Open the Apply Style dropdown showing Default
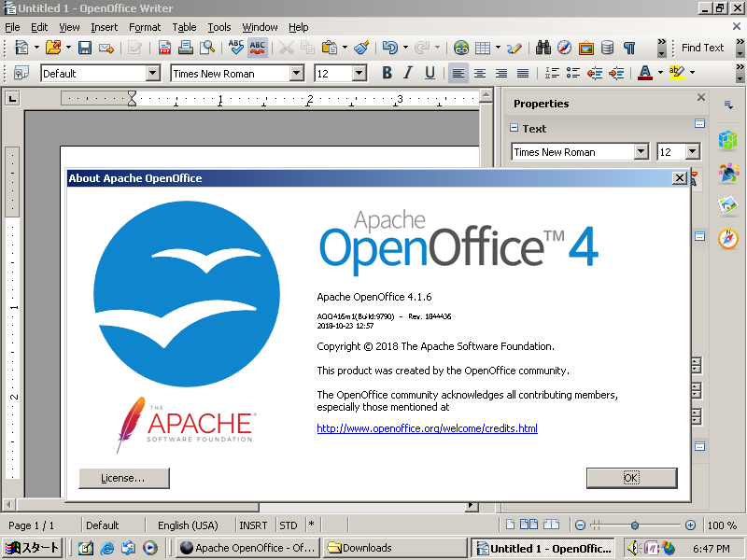Image resolution: width=747 pixels, height=560 pixels. click(152, 74)
